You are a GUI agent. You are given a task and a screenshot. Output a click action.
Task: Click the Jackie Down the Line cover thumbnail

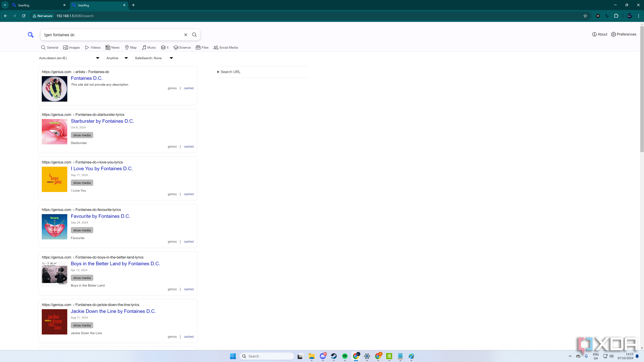(55, 322)
